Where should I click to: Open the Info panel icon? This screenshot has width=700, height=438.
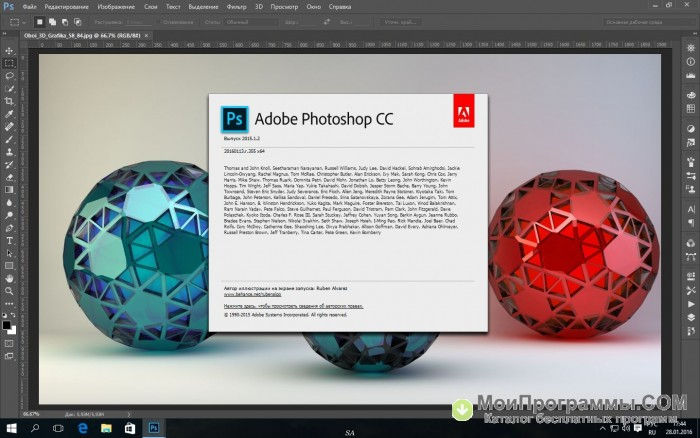691,62
